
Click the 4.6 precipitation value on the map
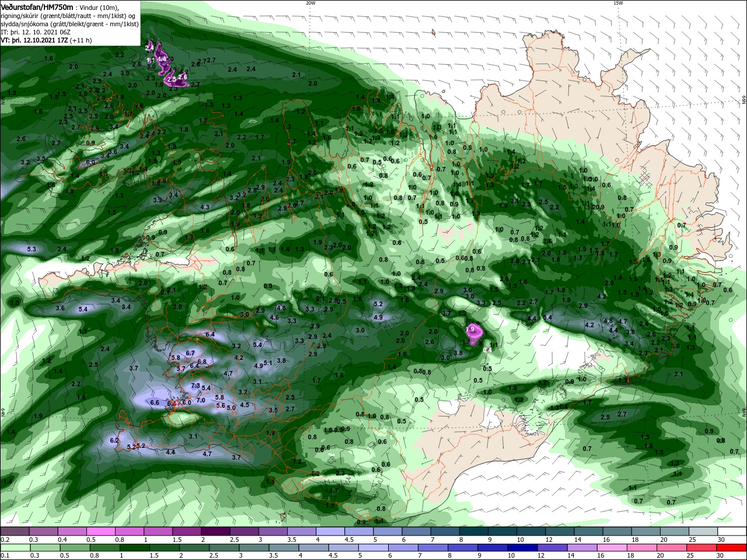[x=274, y=317]
